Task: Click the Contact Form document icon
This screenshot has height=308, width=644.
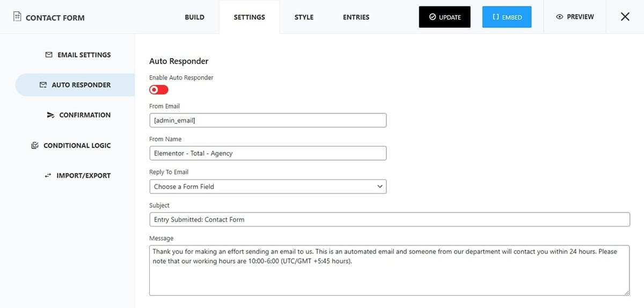Action: pyautogui.click(x=17, y=17)
